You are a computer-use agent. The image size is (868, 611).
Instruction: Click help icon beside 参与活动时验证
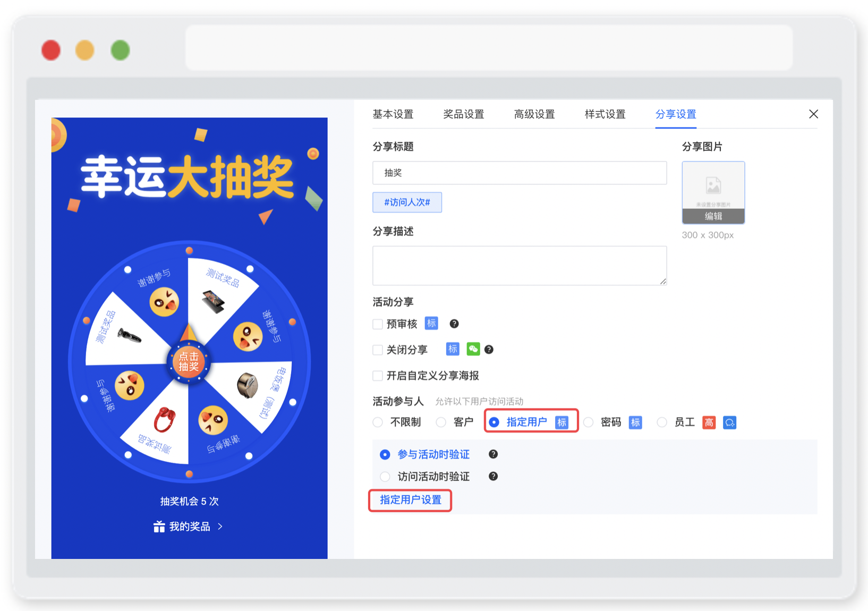tap(493, 454)
